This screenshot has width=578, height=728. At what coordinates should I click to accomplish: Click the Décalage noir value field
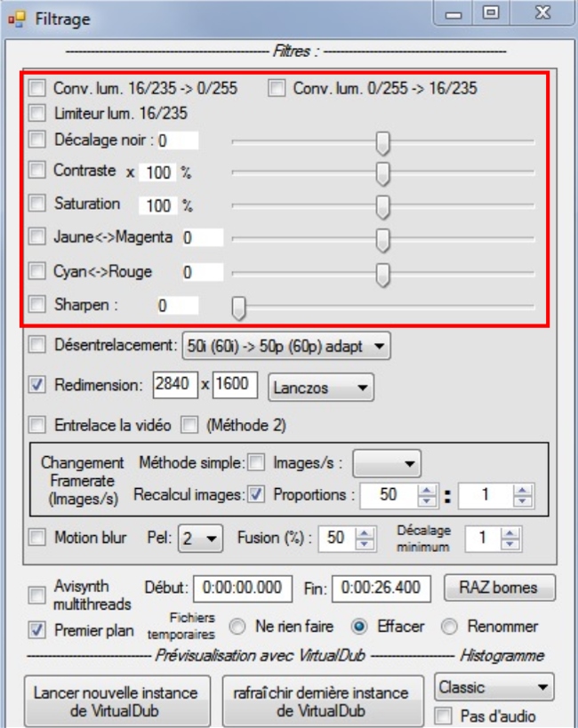178,140
